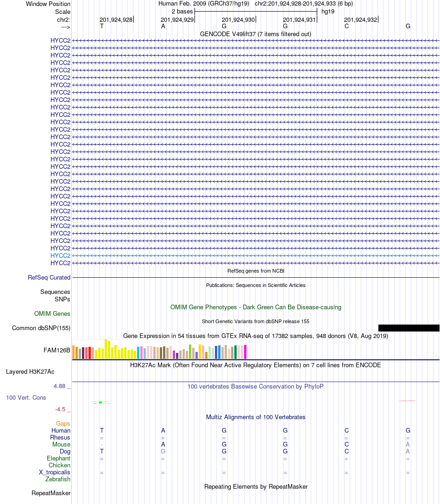Click the RepeatMasker track label

pos(51,493)
